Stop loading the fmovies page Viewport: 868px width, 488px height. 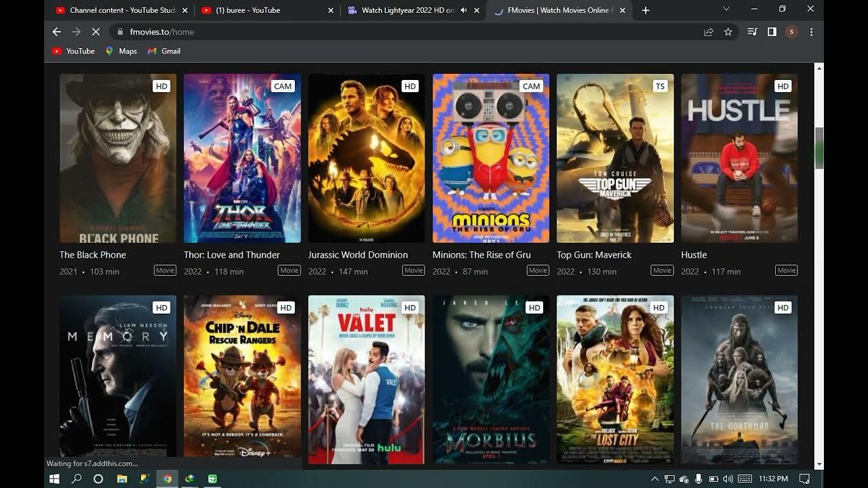(95, 32)
